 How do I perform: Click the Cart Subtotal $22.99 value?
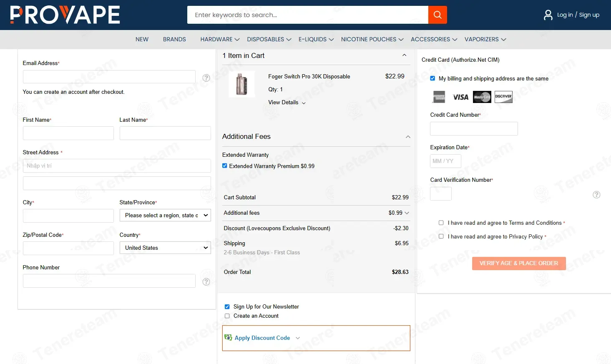pos(400,197)
